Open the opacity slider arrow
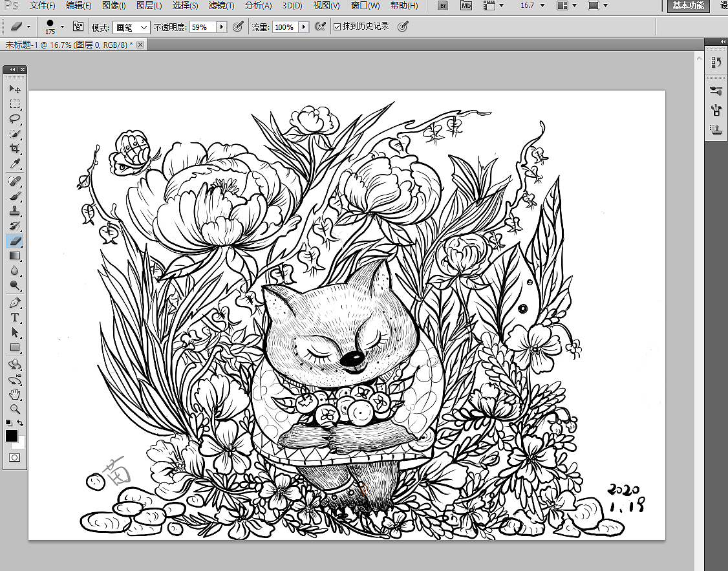Viewport: 728px width, 571px height. (222, 27)
